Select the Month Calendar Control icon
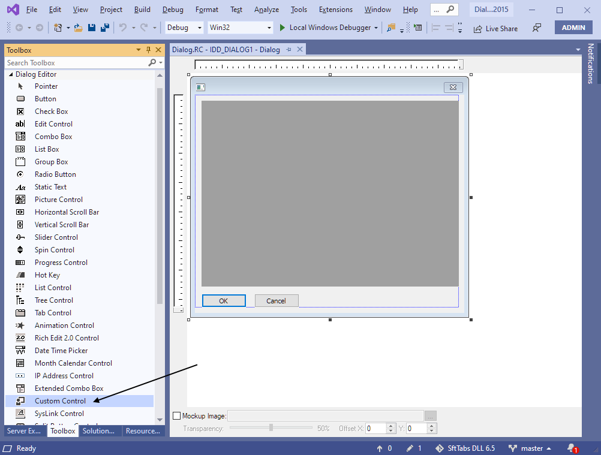601x455 pixels. pos(20,363)
